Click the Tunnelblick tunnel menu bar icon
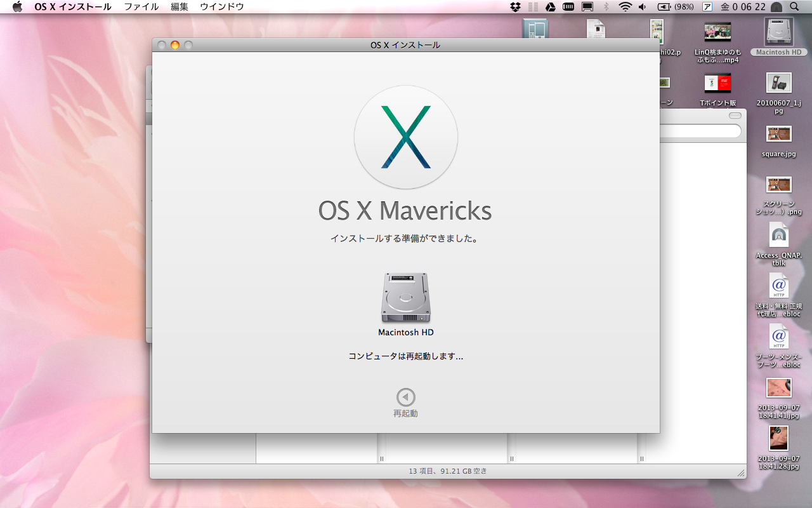 pyautogui.click(x=776, y=7)
